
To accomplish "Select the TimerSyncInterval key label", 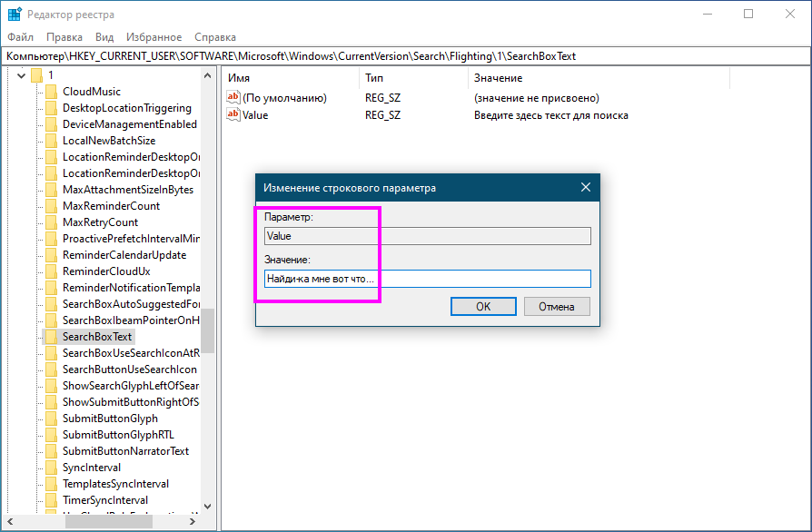I will click(105, 500).
